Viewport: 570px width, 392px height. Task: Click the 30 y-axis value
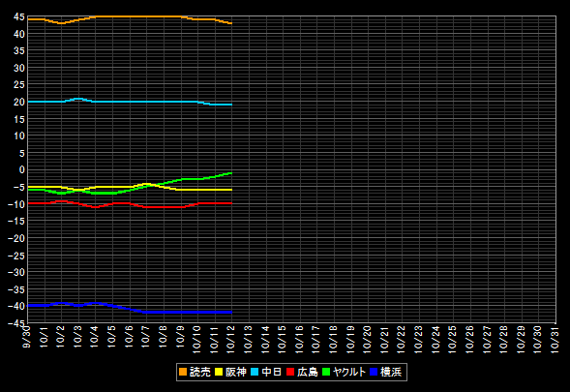point(19,68)
